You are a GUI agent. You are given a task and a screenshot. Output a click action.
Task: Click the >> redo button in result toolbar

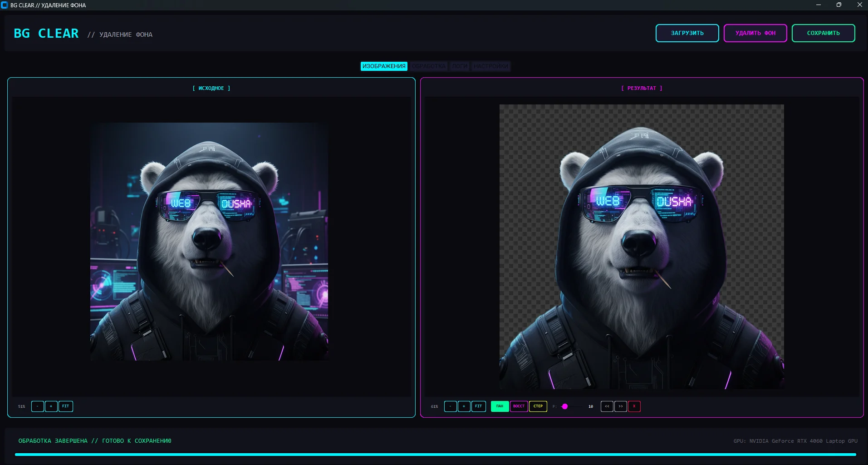pyautogui.click(x=621, y=406)
